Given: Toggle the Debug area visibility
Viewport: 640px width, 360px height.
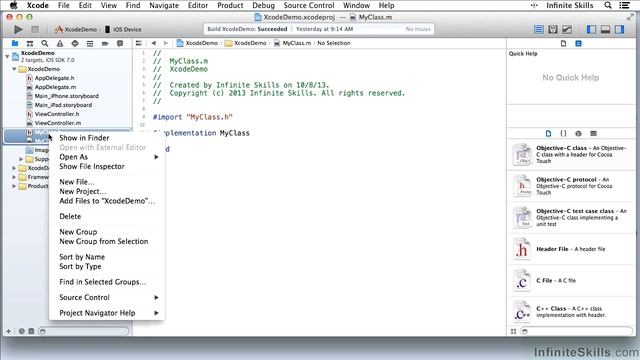Looking at the screenshot, I should point(605,29).
